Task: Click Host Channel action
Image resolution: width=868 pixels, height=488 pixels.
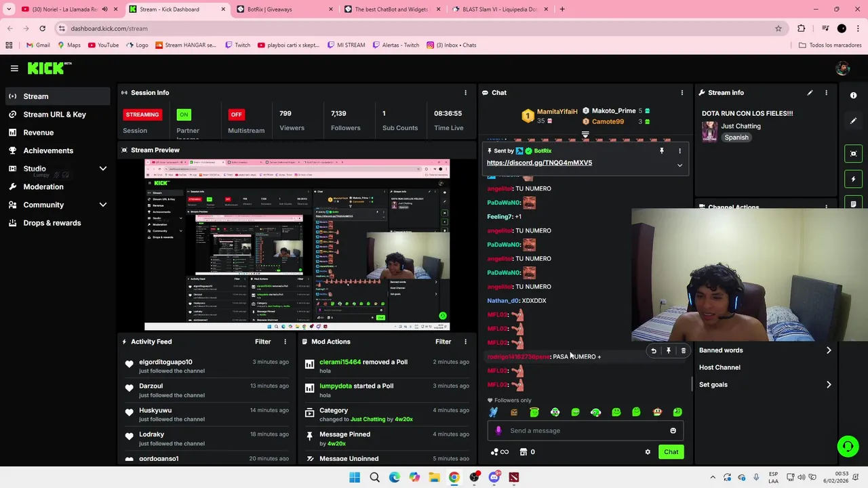Action: coord(719,367)
